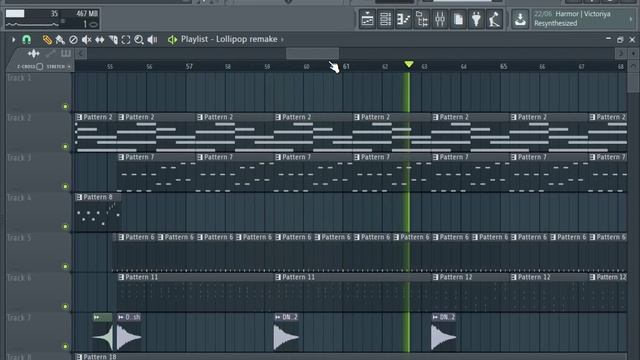The height and width of the screenshot is (360, 640).
Task: Mute Track 7 with its green dot
Action: [x=65, y=347]
